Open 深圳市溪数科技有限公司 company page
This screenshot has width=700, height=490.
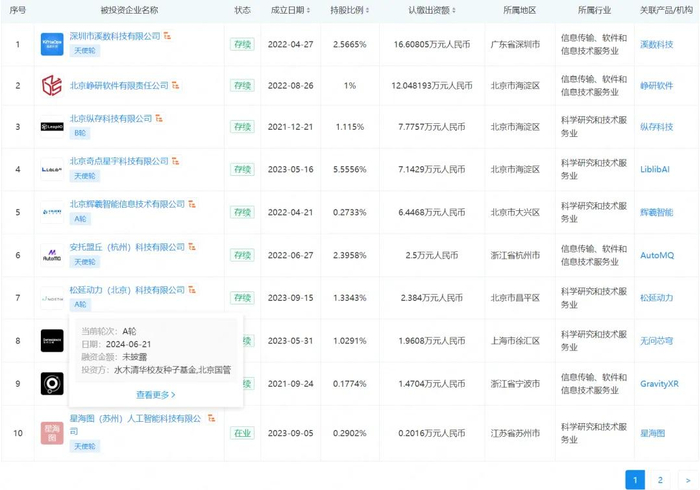[x=115, y=36]
